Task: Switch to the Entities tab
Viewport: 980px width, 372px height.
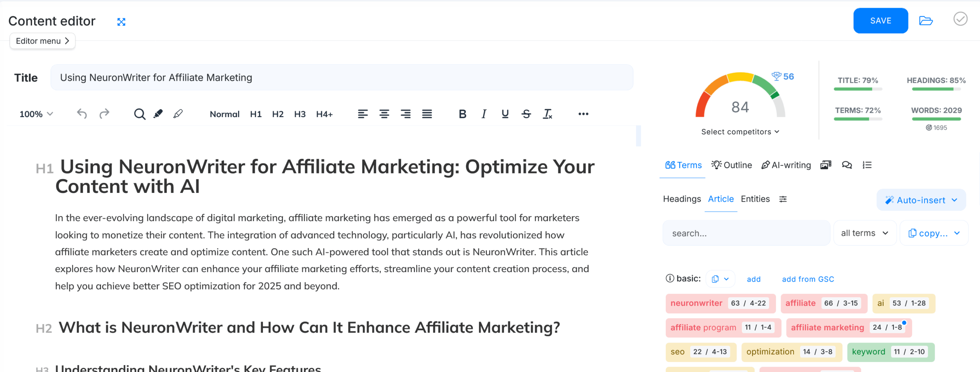Action: (755, 199)
